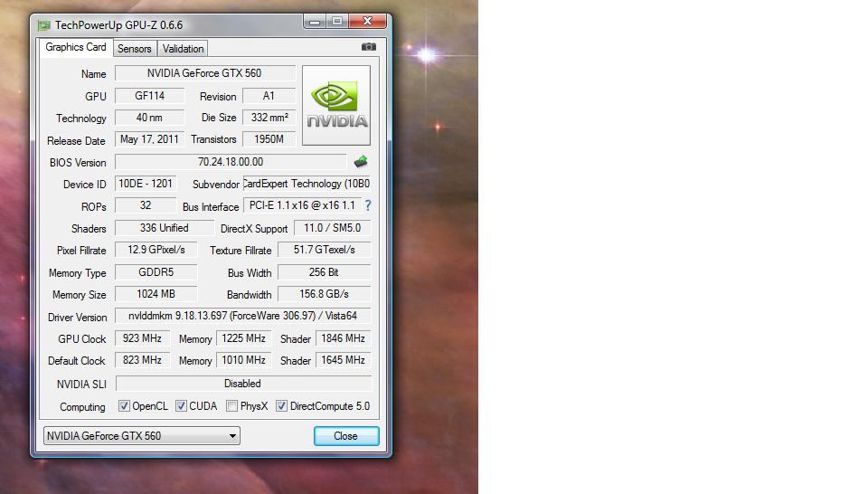Switch to the Validation tab

[x=183, y=49]
